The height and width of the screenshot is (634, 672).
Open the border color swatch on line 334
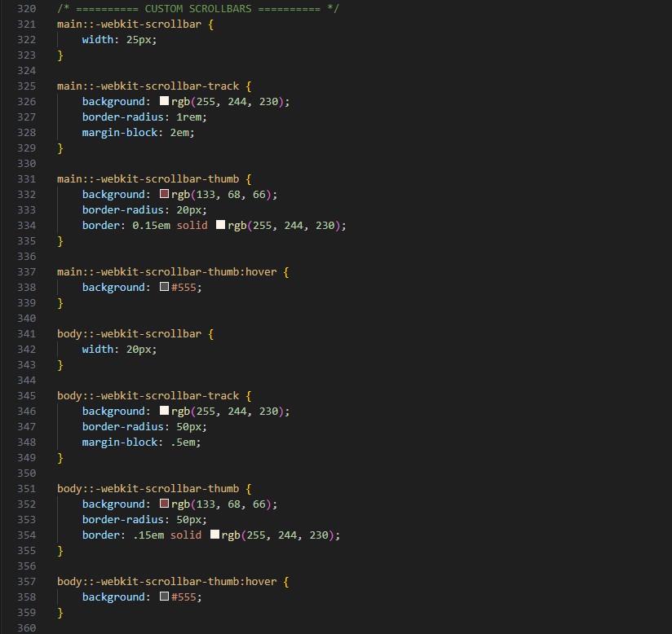tap(221, 224)
